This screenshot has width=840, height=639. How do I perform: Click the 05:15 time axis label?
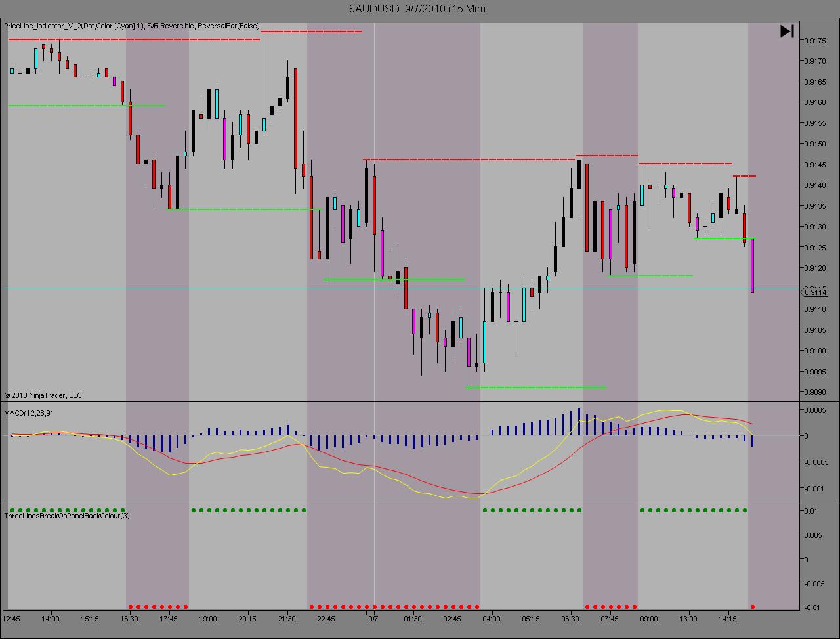click(x=531, y=619)
